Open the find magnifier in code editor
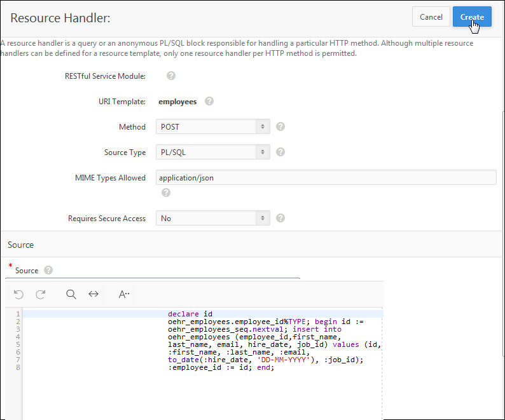This screenshot has height=420, width=505. click(71, 294)
